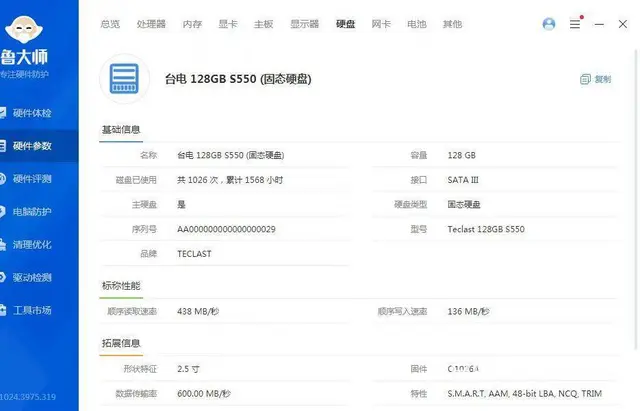The width and height of the screenshot is (640, 411).
Task: Click the hard disk drive icon
Action: (124, 79)
